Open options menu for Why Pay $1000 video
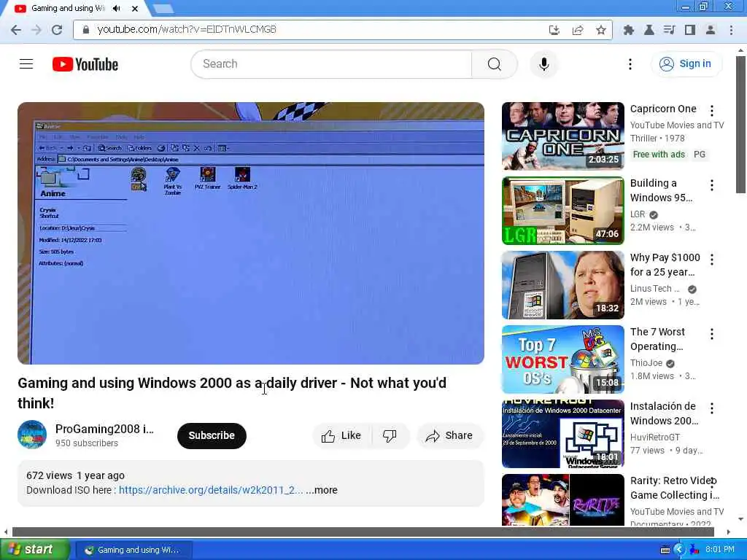The image size is (747, 560). 712,259
